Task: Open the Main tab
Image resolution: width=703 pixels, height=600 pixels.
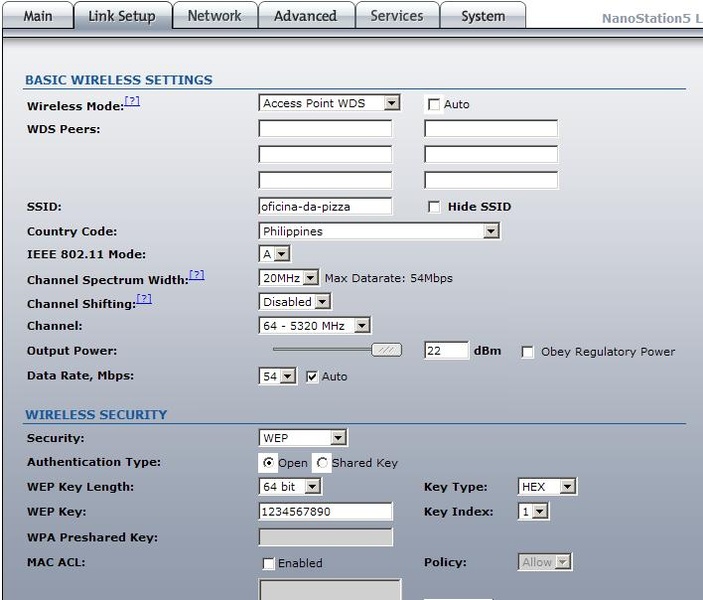Action: click(38, 16)
